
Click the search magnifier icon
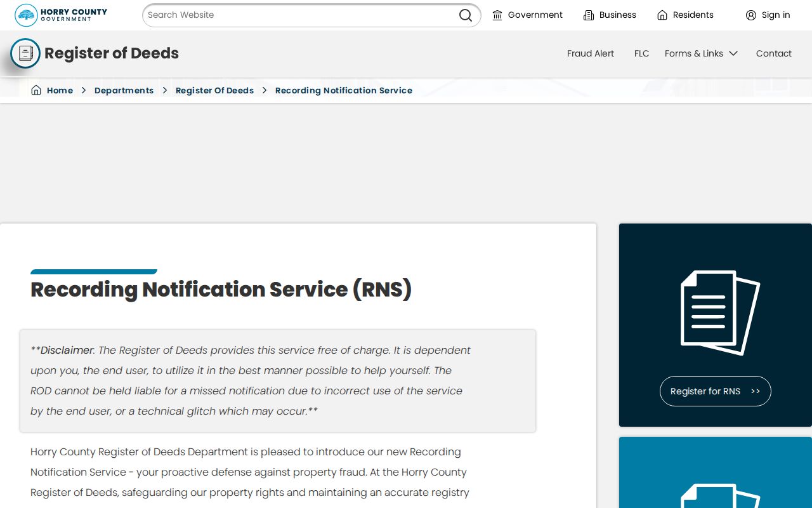[x=466, y=15]
